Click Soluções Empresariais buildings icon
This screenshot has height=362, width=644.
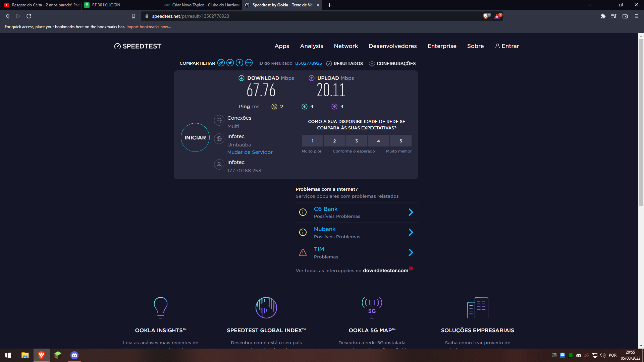(478, 307)
